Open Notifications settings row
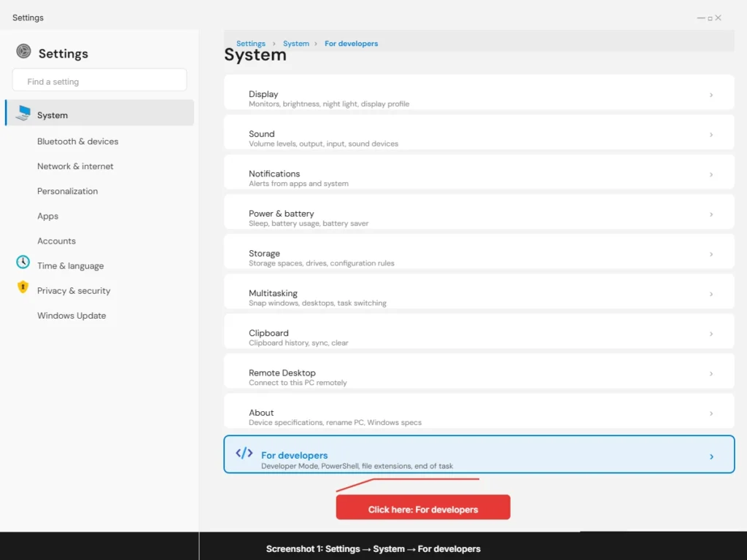This screenshot has height=560, width=747. click(x=479, y=178)
